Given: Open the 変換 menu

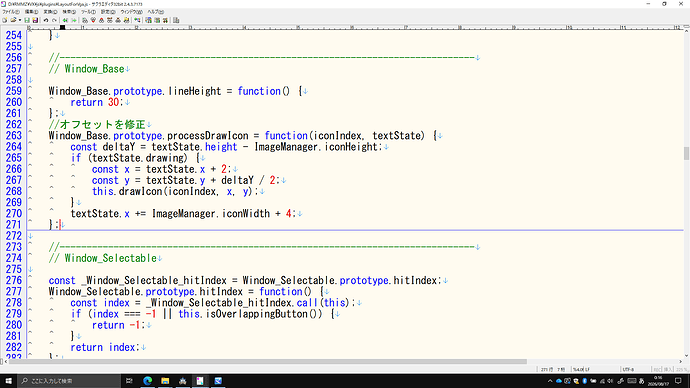Looking at the screenshot, I should [x=50, y=12].
